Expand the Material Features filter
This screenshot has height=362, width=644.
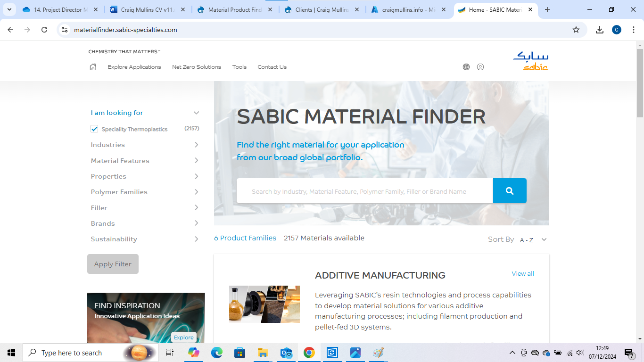pos(145,161)
